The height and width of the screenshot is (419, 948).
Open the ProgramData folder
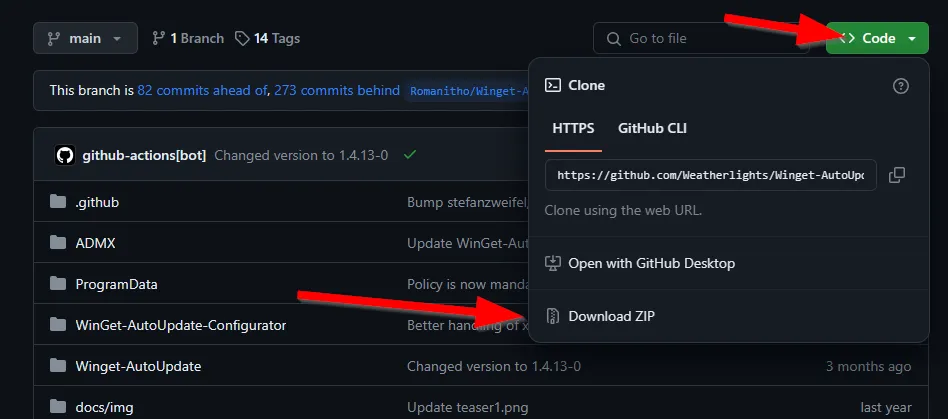point(116,284)
